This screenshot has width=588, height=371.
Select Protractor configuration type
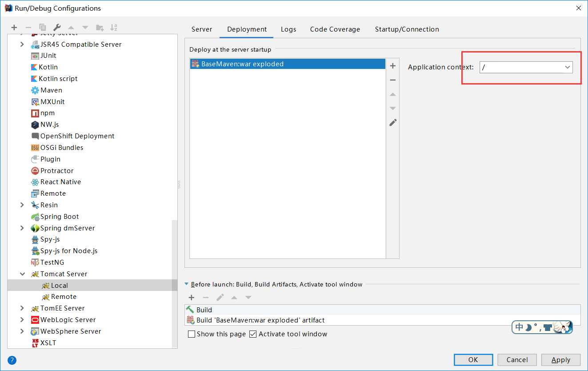tap(52, 171)
